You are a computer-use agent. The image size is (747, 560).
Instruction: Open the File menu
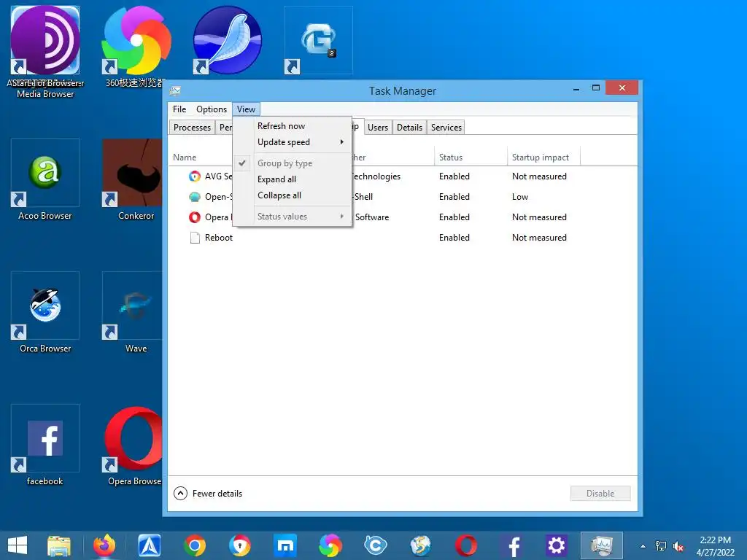click(179, 109)
